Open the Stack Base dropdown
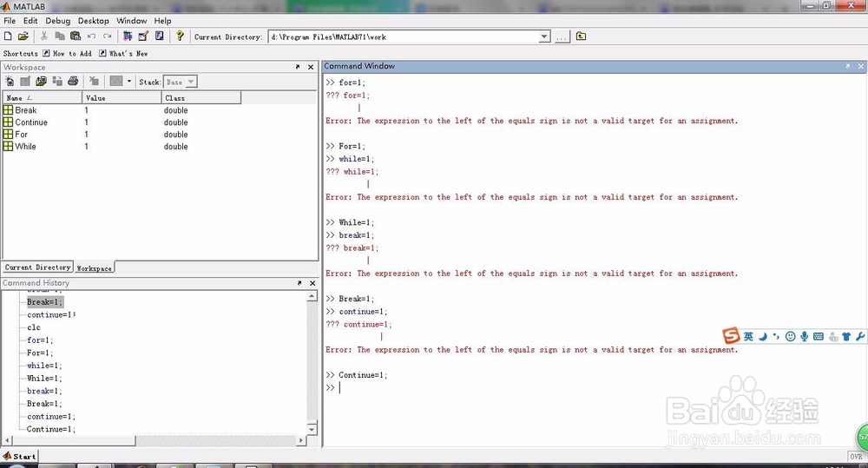This screenshot has width=868, height=468. tap(181, 82)
